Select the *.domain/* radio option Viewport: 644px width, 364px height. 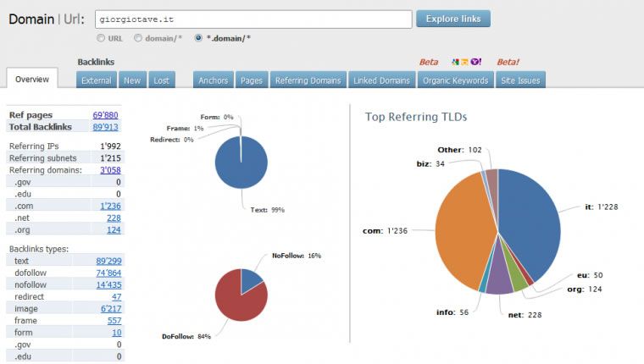[x=199, y=38]
